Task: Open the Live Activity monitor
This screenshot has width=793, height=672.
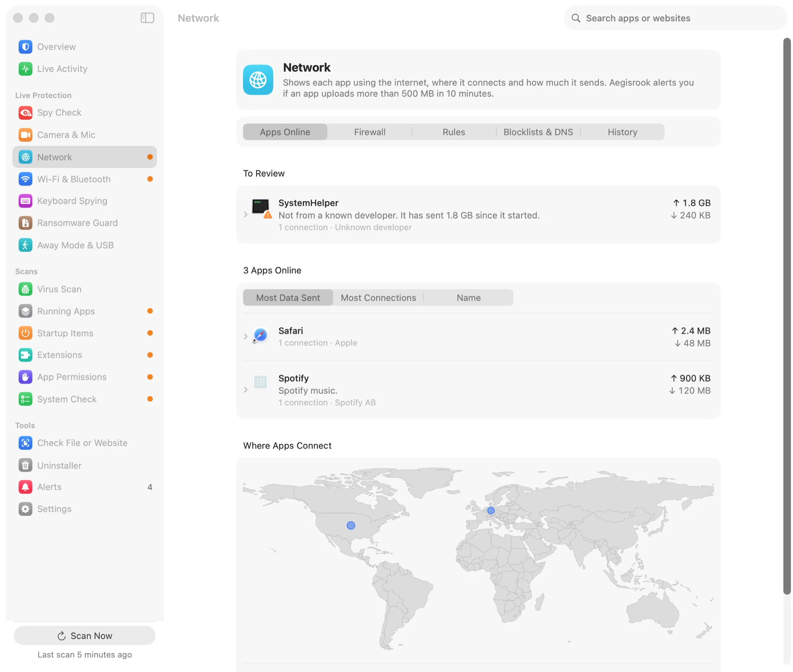Action: [x=84, y=69]
